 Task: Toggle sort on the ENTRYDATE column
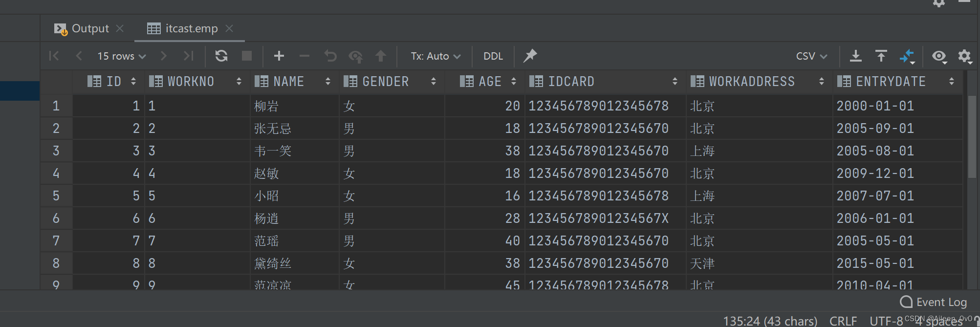[951, 82]
